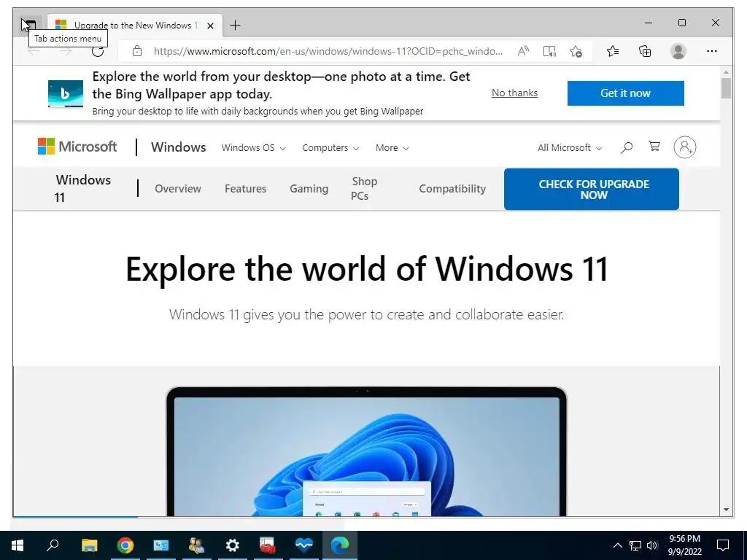The height and width of the screenshot is (560, 747).
Task: Refresh the page with the reload icon
Action: (x=98, y=51)
